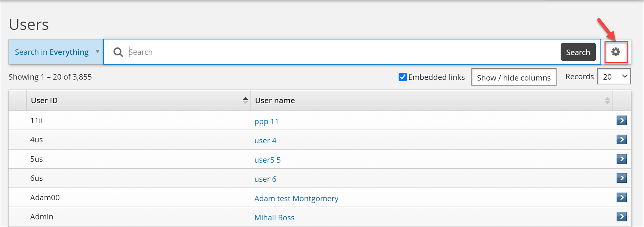The image size is (644, 227).
Task: Open details arrow for user 4us
Action: (621, 140)
